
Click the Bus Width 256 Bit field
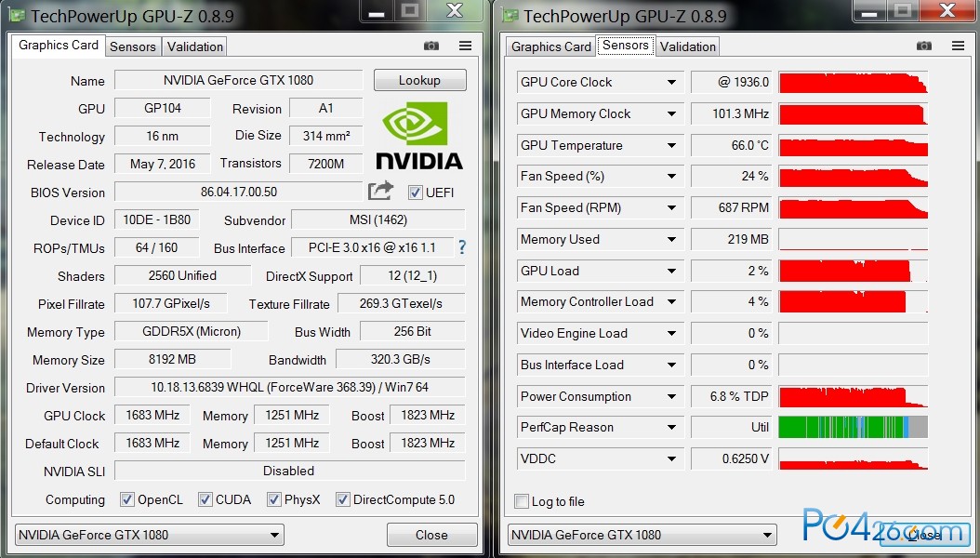point(413,331)
